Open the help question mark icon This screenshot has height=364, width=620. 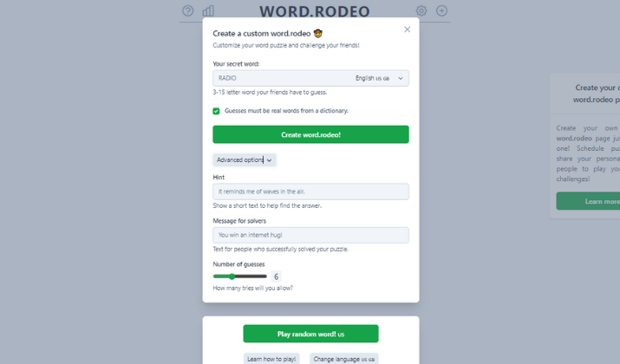point(188,10)
